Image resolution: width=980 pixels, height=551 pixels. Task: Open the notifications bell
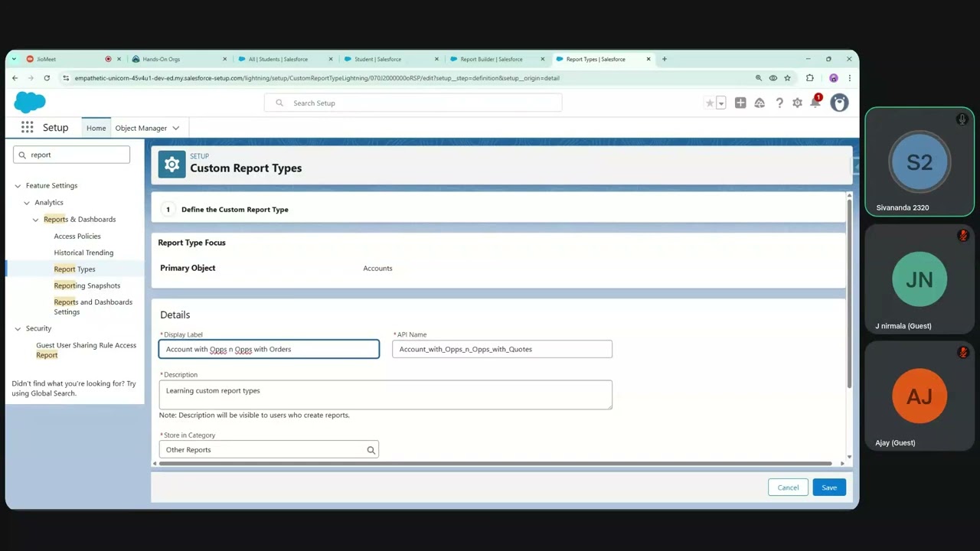815,103
